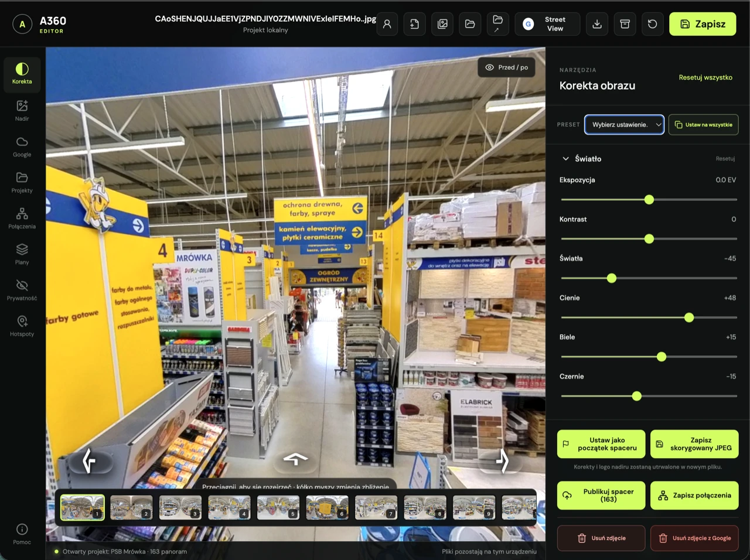Select panorama thumbnail 8

[x=425, y=507]
